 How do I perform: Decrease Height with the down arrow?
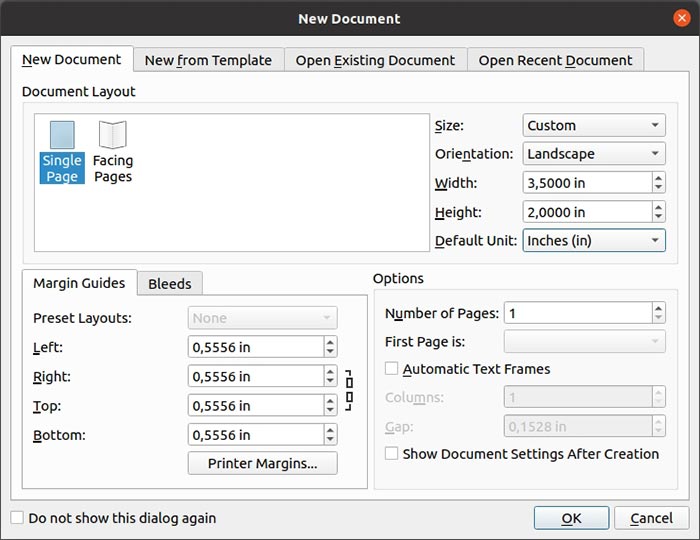[x=658, y=216]
